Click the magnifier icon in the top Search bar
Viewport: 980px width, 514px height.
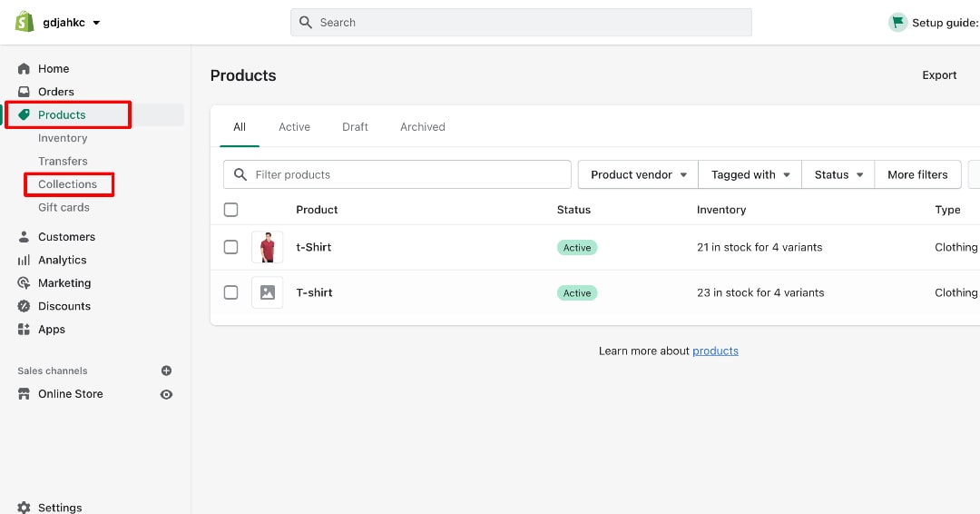306,23
